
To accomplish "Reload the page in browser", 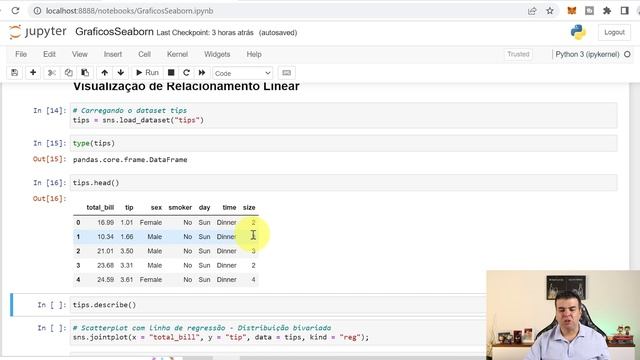I will pos(15,11).
